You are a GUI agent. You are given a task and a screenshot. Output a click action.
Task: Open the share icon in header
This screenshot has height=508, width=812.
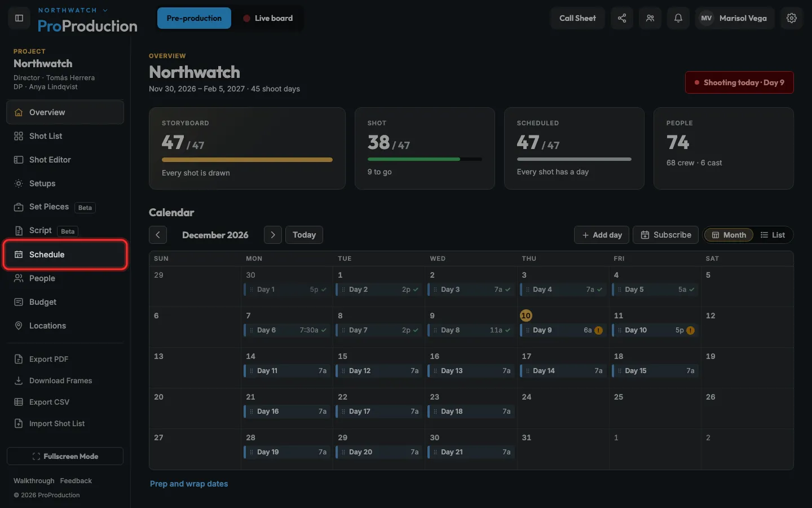coord(622,18)
